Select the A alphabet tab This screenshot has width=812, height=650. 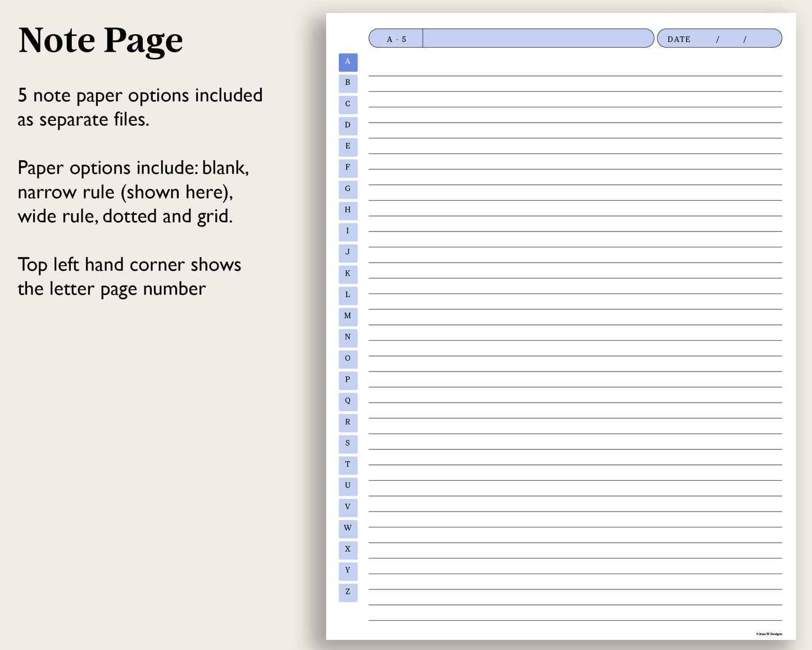click(347, 62)
